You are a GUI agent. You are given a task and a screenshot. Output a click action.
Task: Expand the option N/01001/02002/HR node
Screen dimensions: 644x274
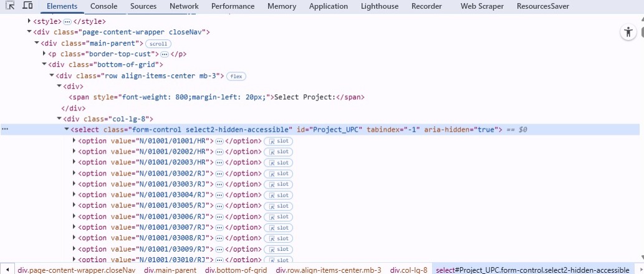(74, 152)
